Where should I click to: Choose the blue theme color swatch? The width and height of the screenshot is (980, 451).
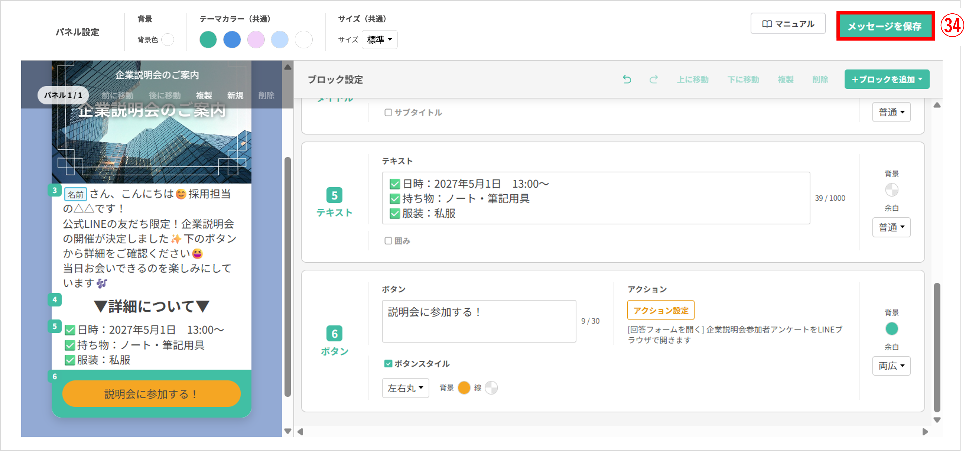coord(232,40)
